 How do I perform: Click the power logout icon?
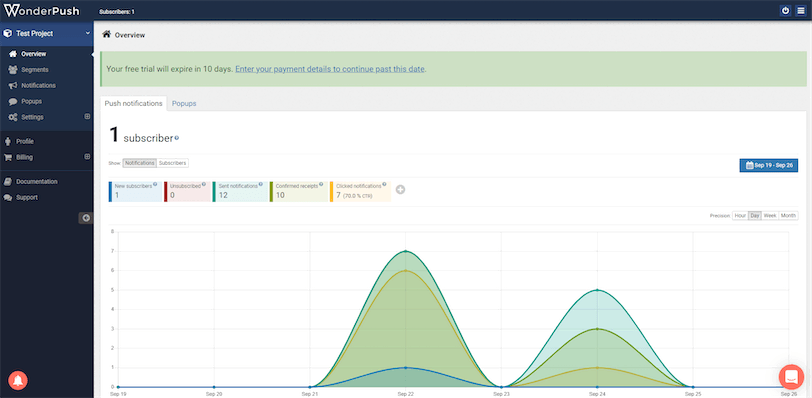[x=786, y=10]
